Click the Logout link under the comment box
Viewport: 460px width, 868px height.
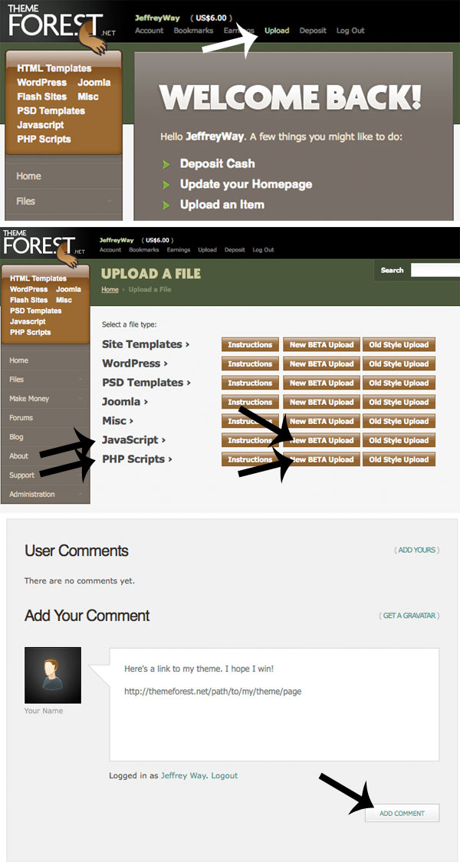tap(224, 775)
